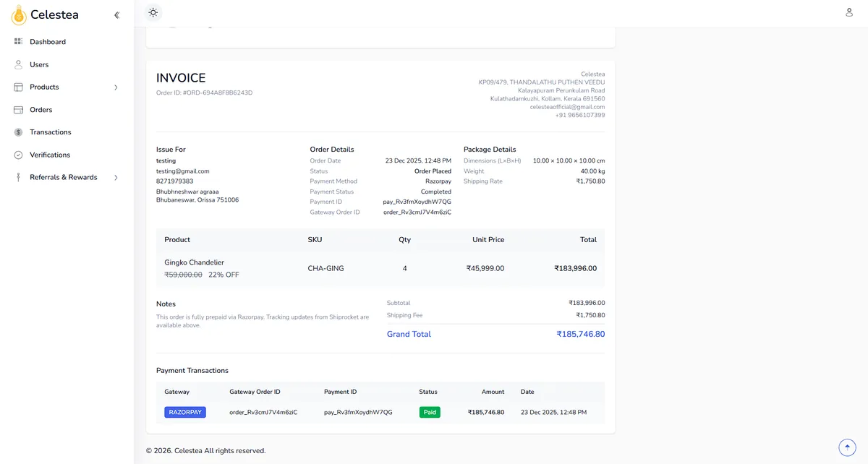Click the footer copyright text
The image size is (868, 464).
pos(206,450)
